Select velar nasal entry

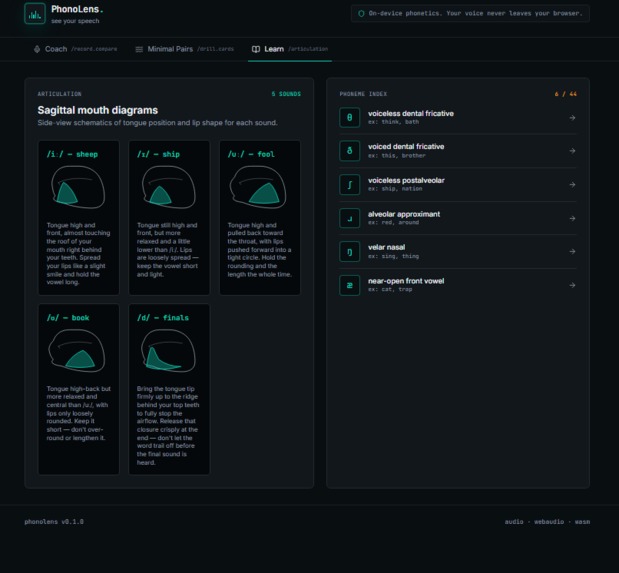coord(458,252)
